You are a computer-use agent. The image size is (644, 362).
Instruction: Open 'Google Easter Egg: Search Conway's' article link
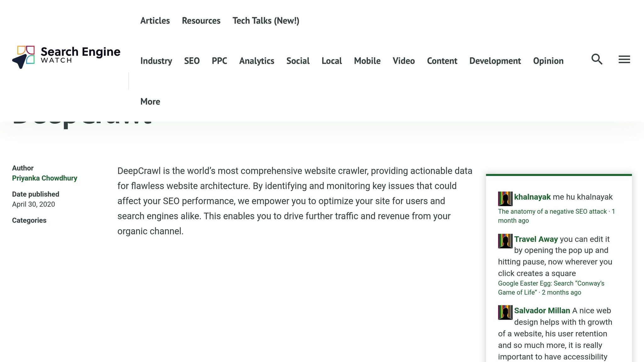pyautogui.click(x=551, y=288)
